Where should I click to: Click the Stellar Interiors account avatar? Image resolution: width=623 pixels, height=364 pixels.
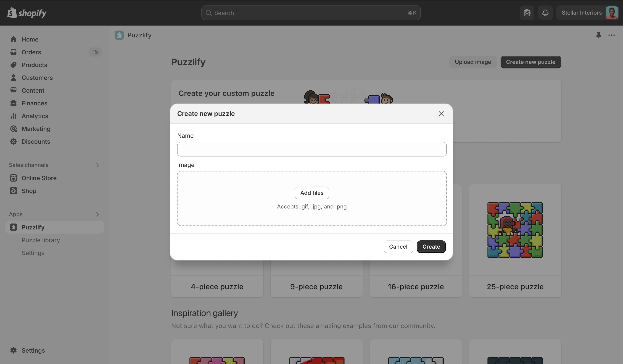[x=612, y=13]
